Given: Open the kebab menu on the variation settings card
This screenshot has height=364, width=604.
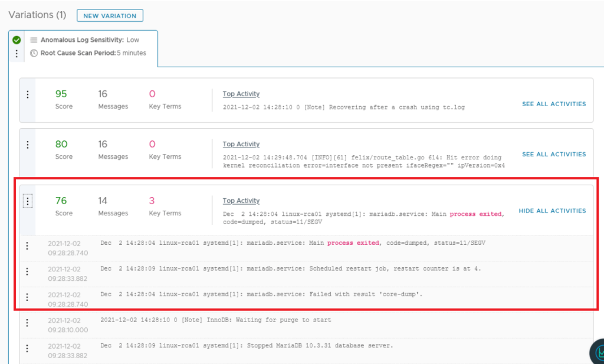Looking at the screenshot, I should (x=17, y=54).
